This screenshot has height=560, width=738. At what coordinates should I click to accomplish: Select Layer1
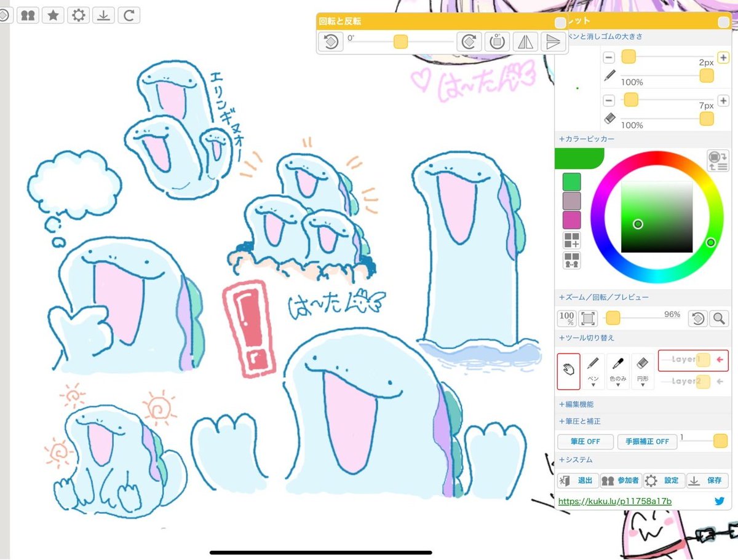point(693,360)
